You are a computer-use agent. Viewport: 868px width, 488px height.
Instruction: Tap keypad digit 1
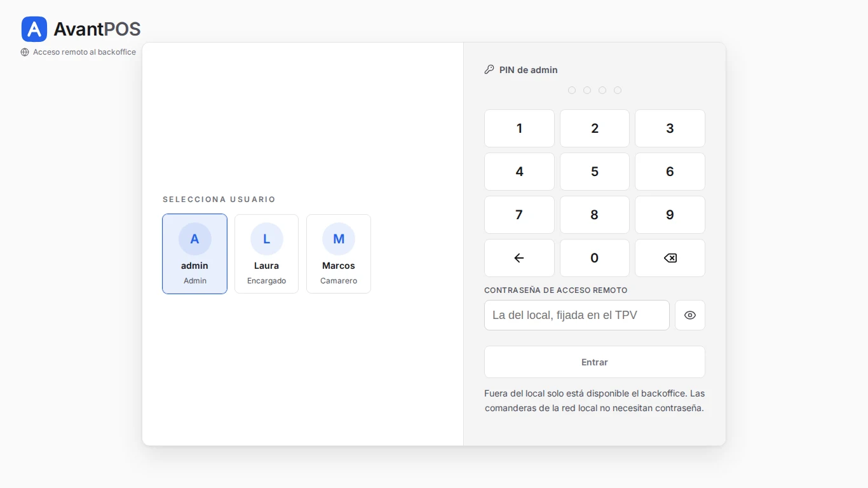coord(519,128)
